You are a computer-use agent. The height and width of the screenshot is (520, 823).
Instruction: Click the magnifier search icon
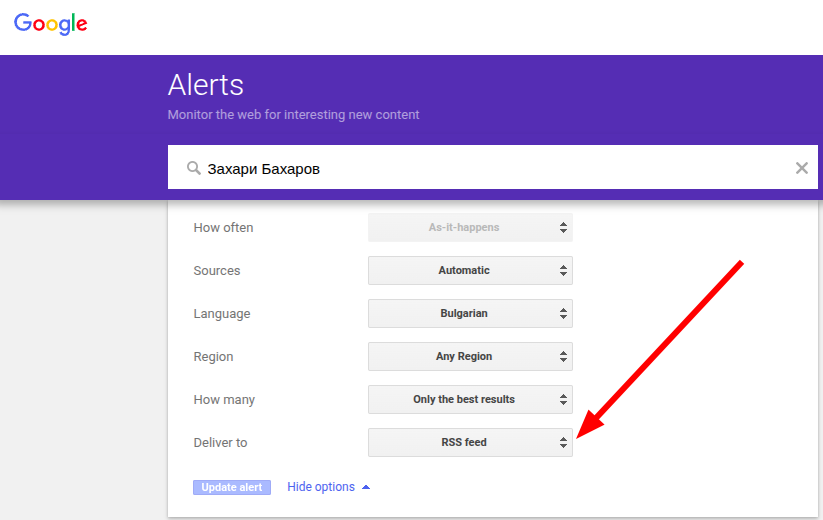coord(194,168)
